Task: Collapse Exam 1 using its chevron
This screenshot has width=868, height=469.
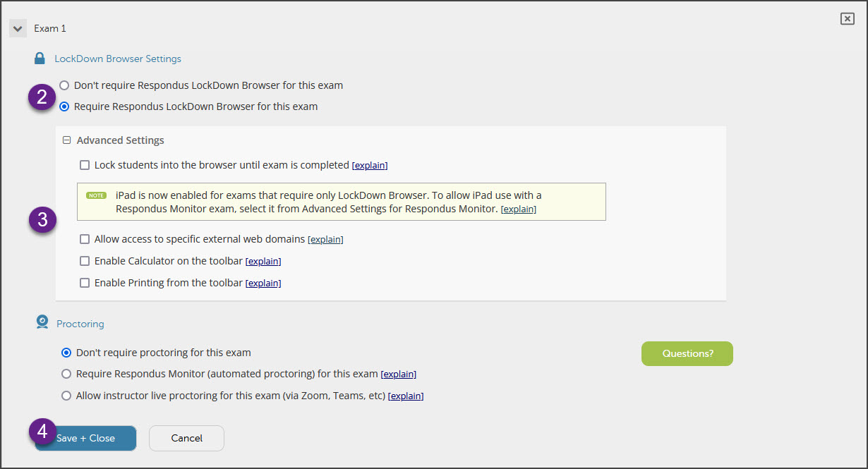Action: click(x=17, y=28)
